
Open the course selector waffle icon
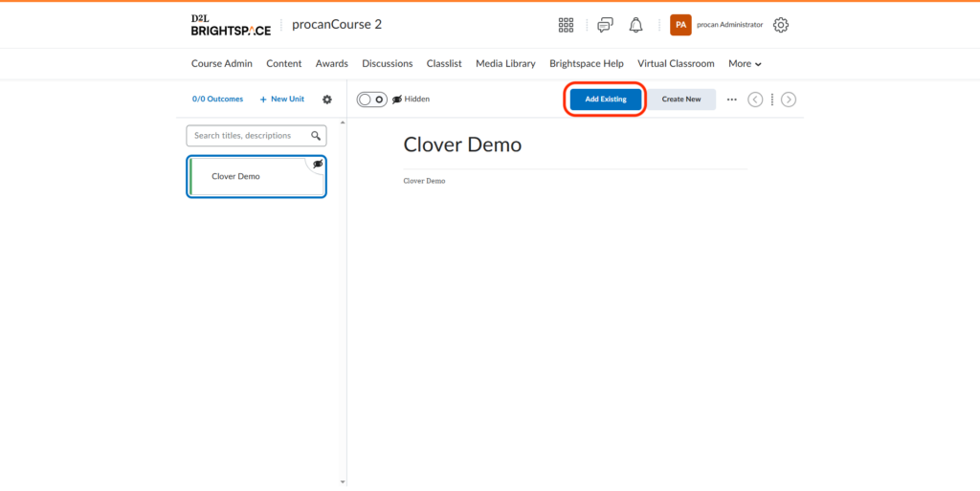pyautogui.click(x=566, y=25)
